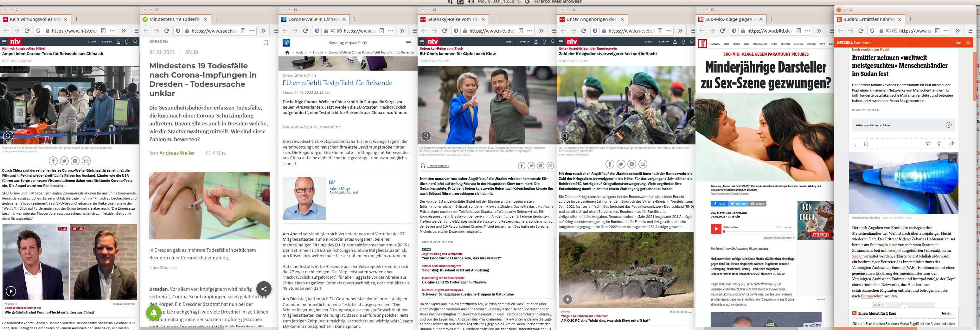Open LIVE-TV in ntv Corona-Tests window
This screenshot has height=330, width=980.
pos(106,41)
